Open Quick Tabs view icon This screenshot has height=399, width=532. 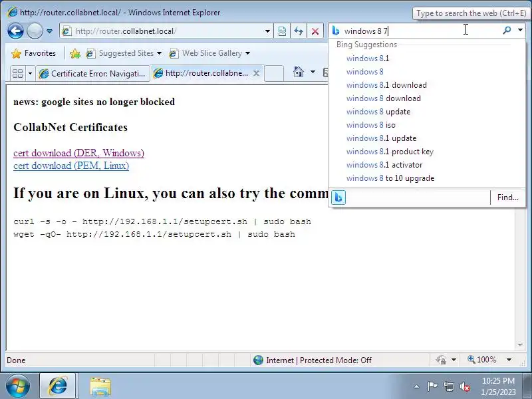(17, 73)
